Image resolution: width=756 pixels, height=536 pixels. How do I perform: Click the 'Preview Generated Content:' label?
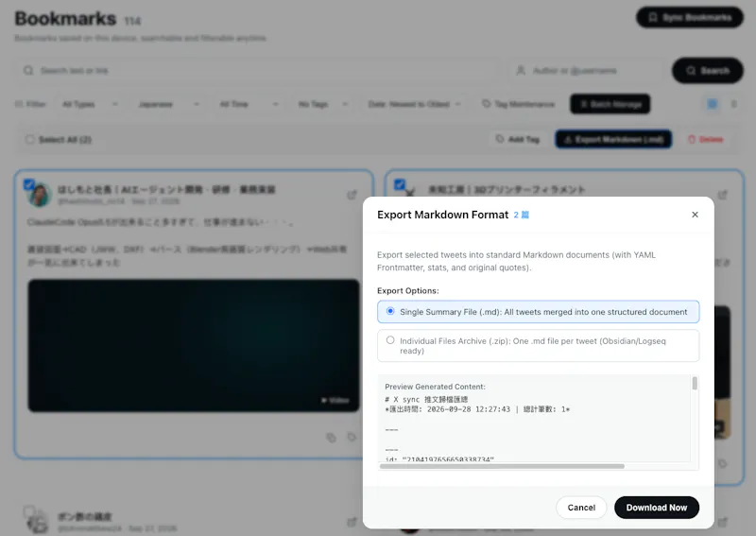tap(435, 387)
